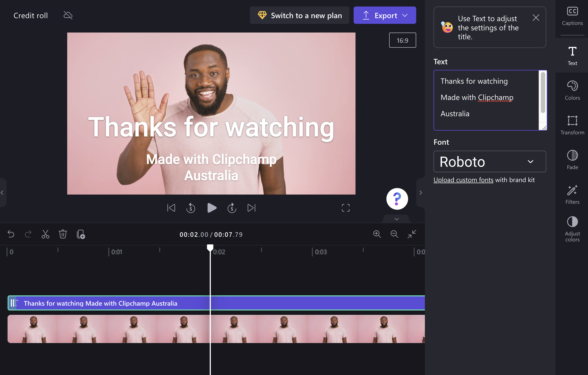The width and height of the screenshot is (588, 375).
Task: Duplicate the selected clip
Action: (x=81, y=234)
